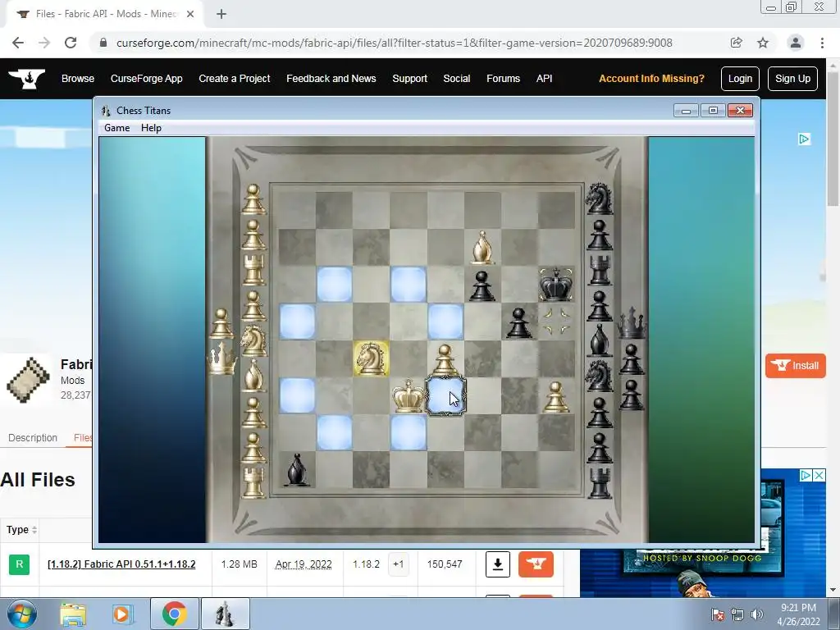
Task: Bookmark this page with the star
Action: [x=763, y=43]
